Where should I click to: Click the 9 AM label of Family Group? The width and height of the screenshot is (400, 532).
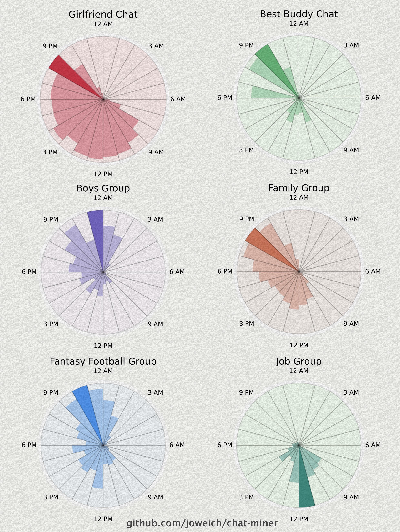coord(351,323)
